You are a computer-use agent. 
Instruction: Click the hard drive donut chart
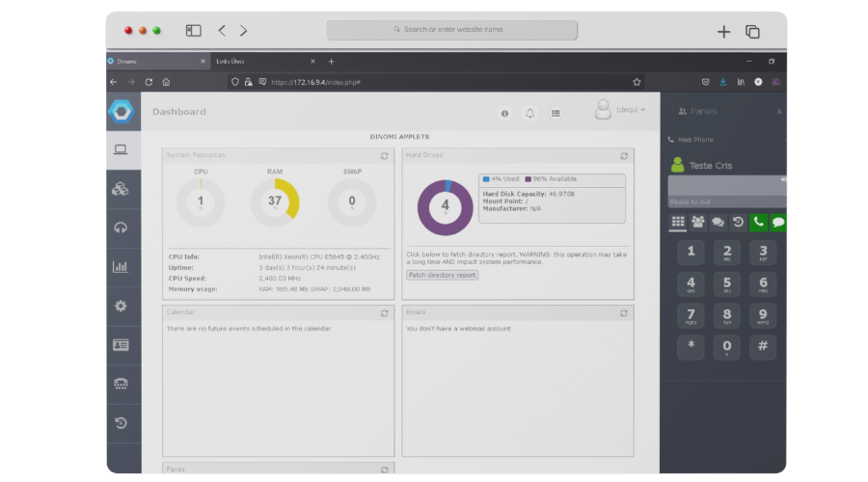tap(445, 207)
